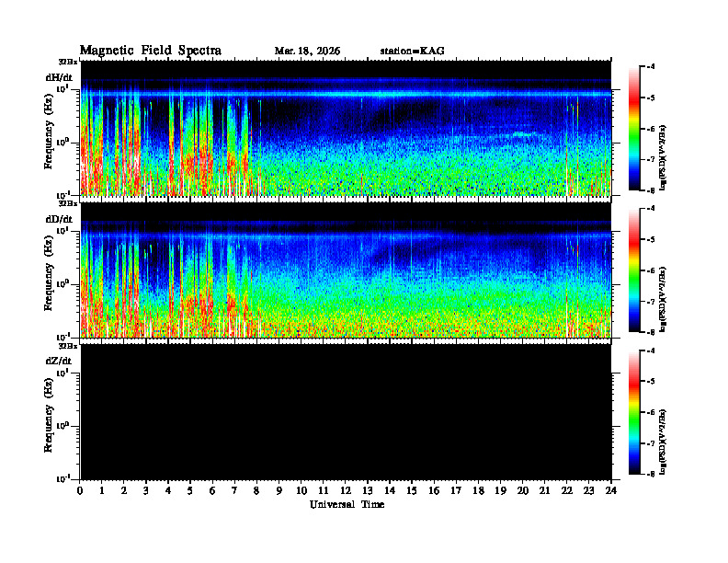Click the '-5' value on dZ/dt color bar
Image resolution: width=728 pixels, height=563 pixels.
pos(651,382)
